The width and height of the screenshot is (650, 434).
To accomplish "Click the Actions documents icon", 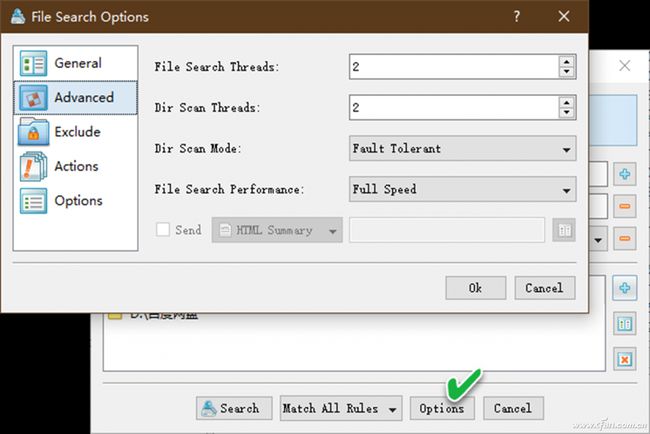I will pyautogui.click(x=33, y=166).
